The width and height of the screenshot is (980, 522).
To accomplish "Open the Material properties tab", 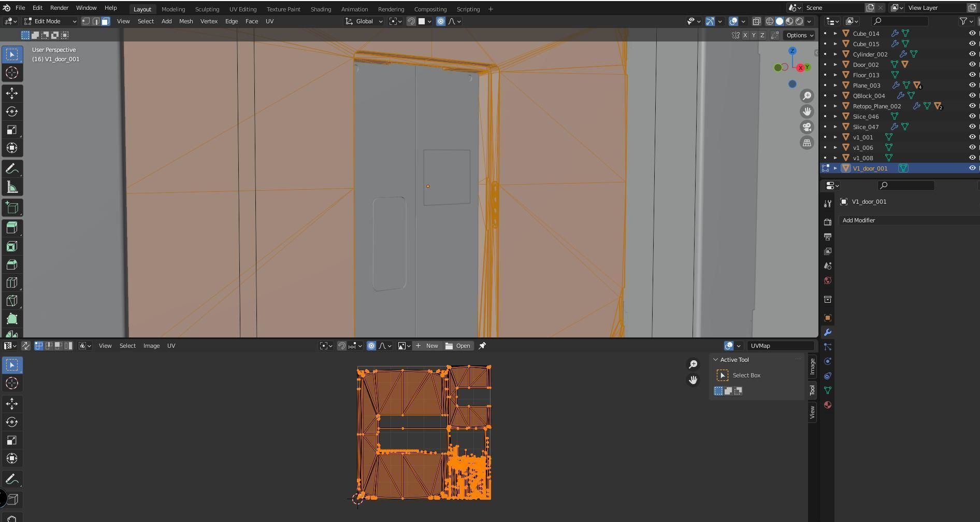I will (828, 405).
